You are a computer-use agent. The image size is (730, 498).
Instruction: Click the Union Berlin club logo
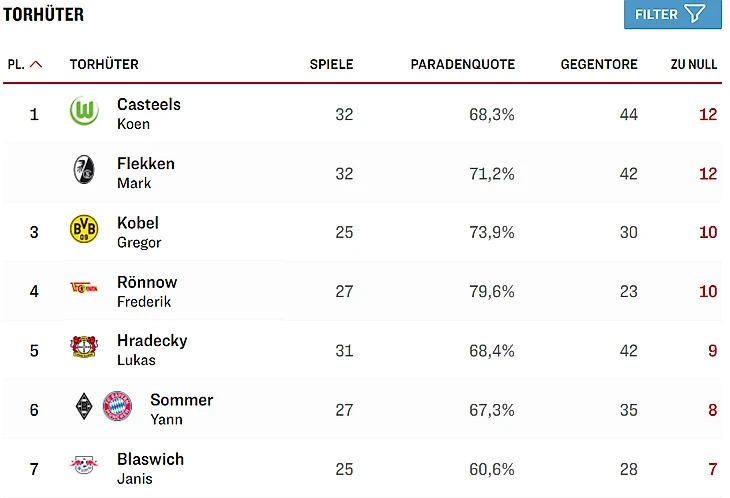click(84, 289)
